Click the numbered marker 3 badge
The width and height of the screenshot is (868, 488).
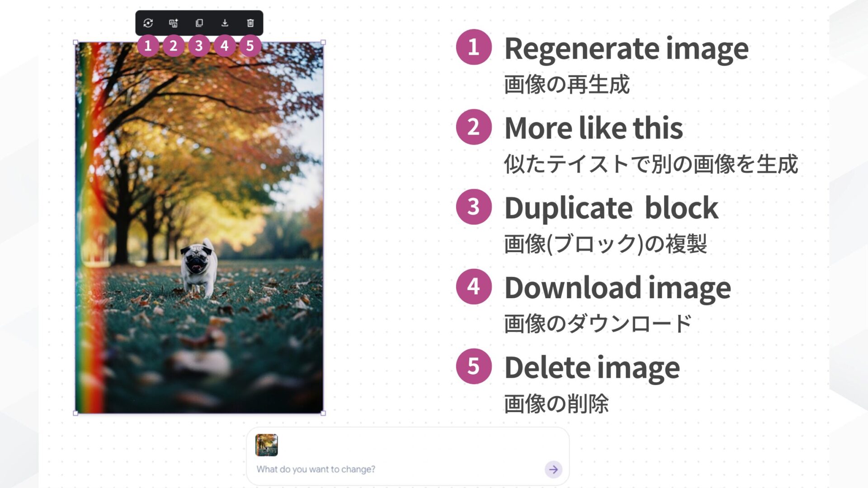pos(199,45)
